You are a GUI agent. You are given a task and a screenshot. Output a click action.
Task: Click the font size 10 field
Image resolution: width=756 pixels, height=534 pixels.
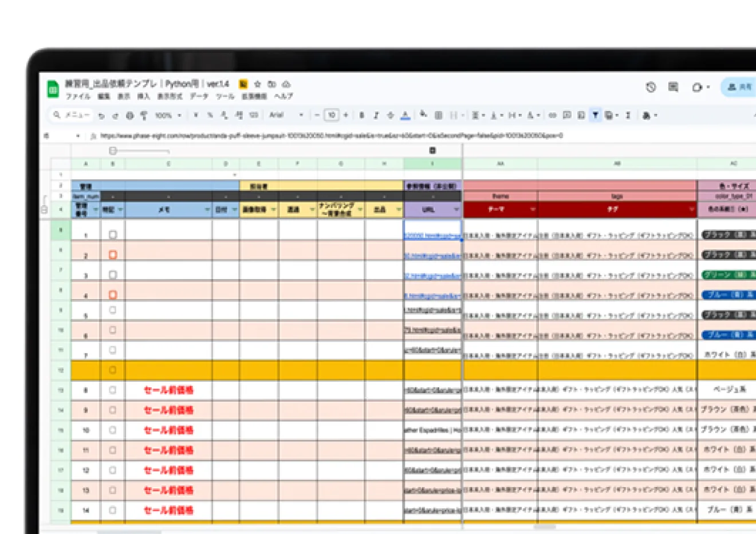[332, 115]
